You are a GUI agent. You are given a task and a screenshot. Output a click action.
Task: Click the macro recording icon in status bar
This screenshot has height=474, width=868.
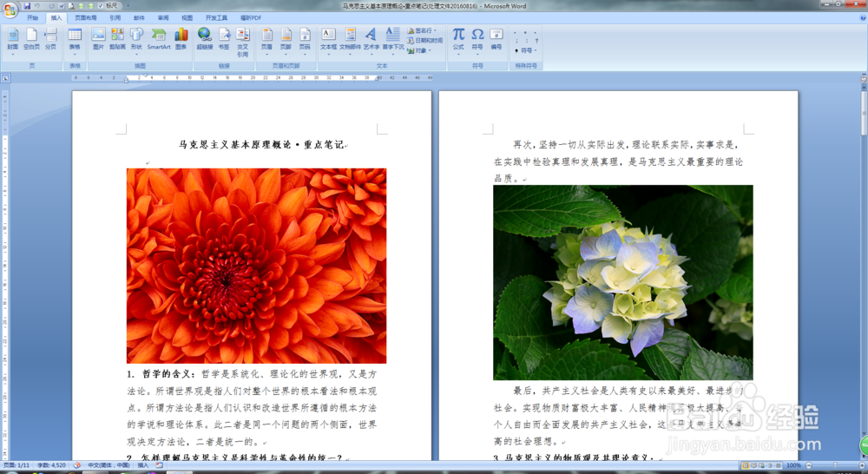tap(160, 465)
